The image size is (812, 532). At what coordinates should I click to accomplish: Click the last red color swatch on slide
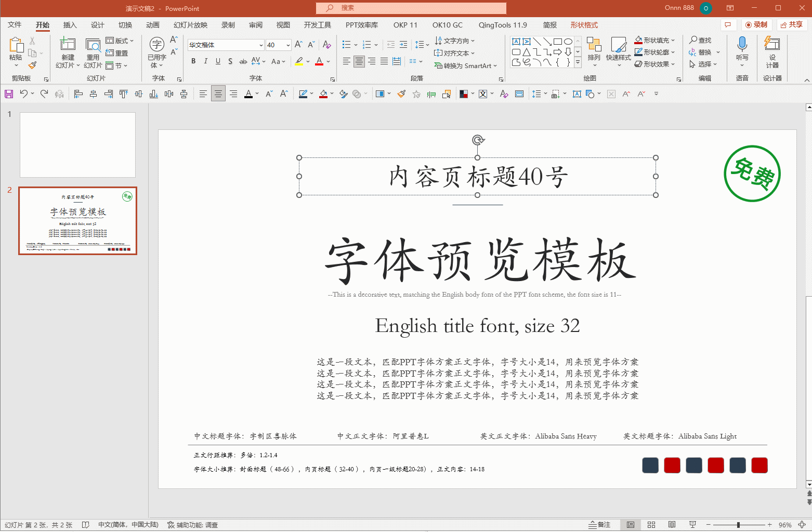[x=759, y=465]
